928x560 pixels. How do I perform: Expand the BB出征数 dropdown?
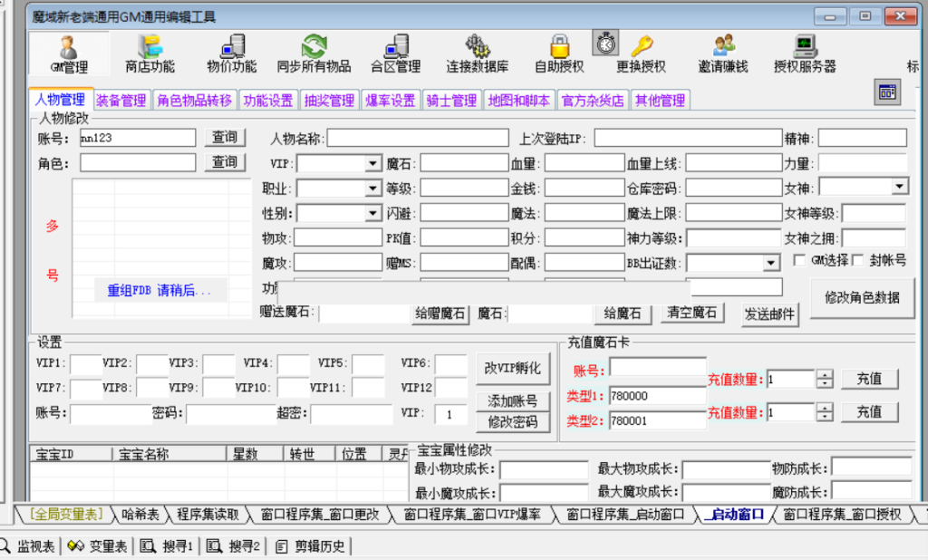coord(770,262)
